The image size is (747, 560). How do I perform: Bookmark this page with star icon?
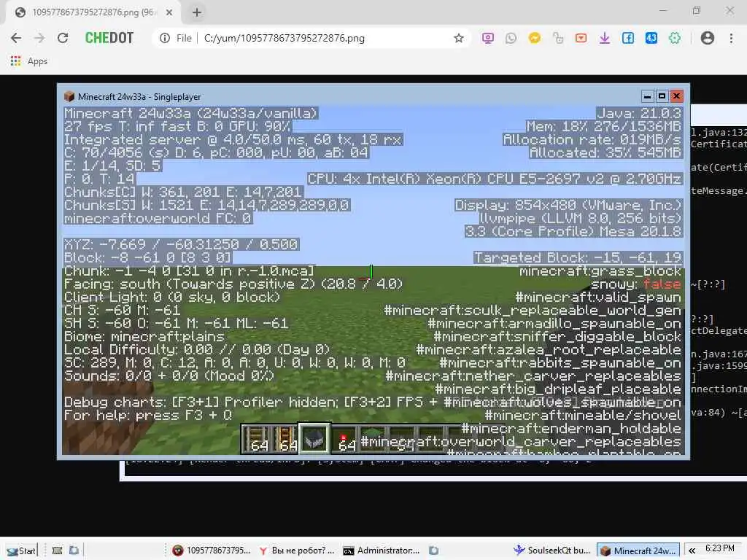tap(458, 38)
